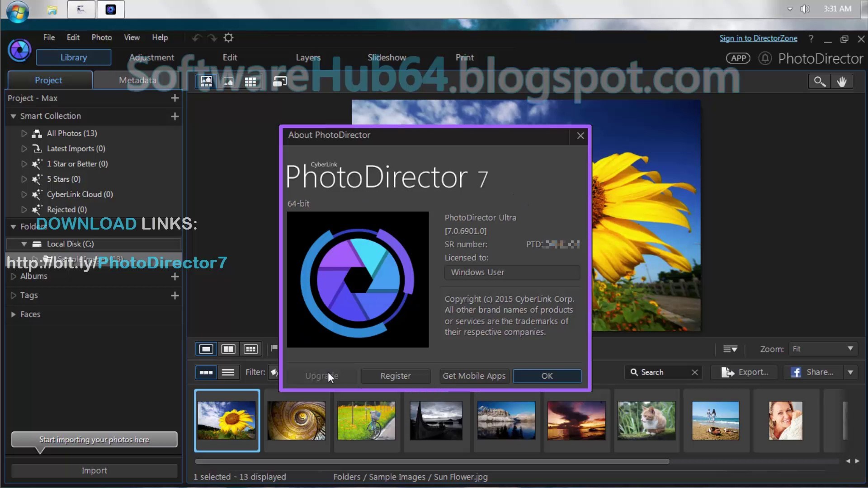Click the thumbnail strip horizontal scrollbar
The width and height of the screenshot is (868, 488).
[x=432, y=461]
